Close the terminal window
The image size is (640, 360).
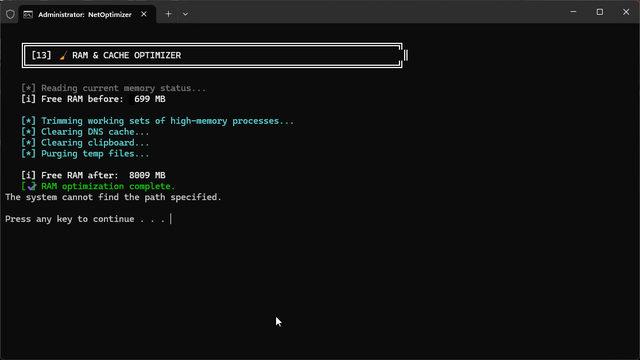pyautogui.click(x=626, y=12)
